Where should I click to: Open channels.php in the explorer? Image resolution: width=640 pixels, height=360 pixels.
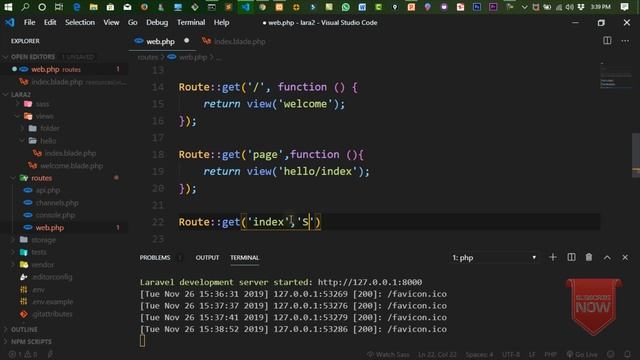[57, 203]
